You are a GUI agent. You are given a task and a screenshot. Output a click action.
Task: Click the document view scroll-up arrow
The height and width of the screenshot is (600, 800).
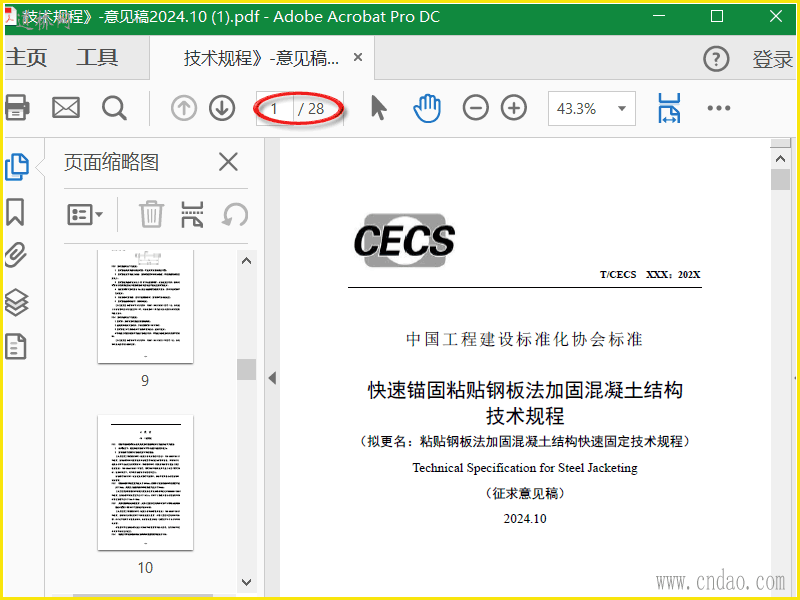tap(780, 159)
